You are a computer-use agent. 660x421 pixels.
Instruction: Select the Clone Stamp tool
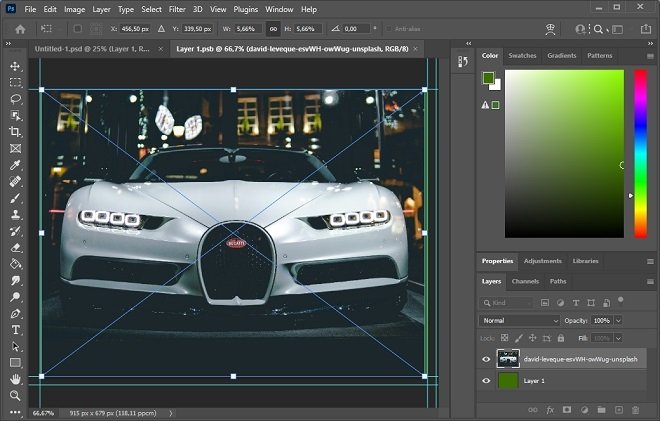coord(15,214)
